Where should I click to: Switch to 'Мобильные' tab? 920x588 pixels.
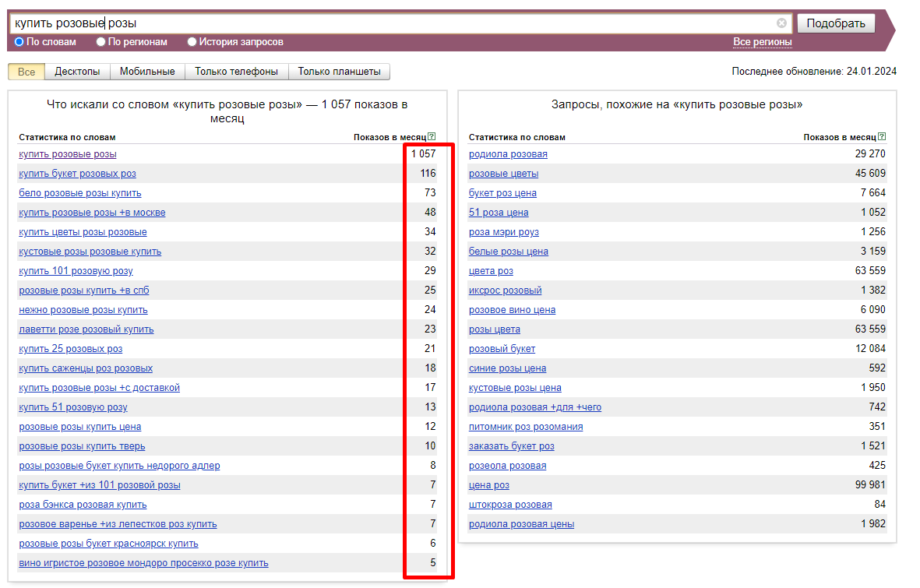pyautogui.click(x=147, y=72)
